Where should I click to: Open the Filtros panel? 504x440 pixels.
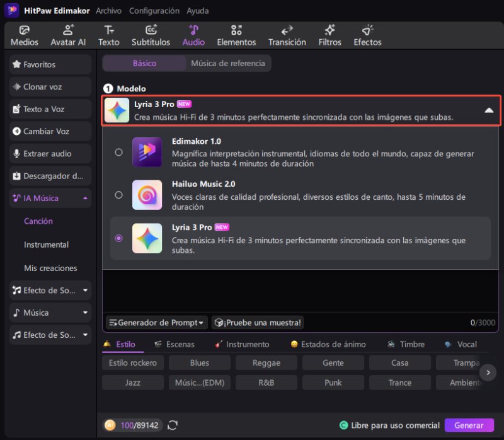coord(329,36)
